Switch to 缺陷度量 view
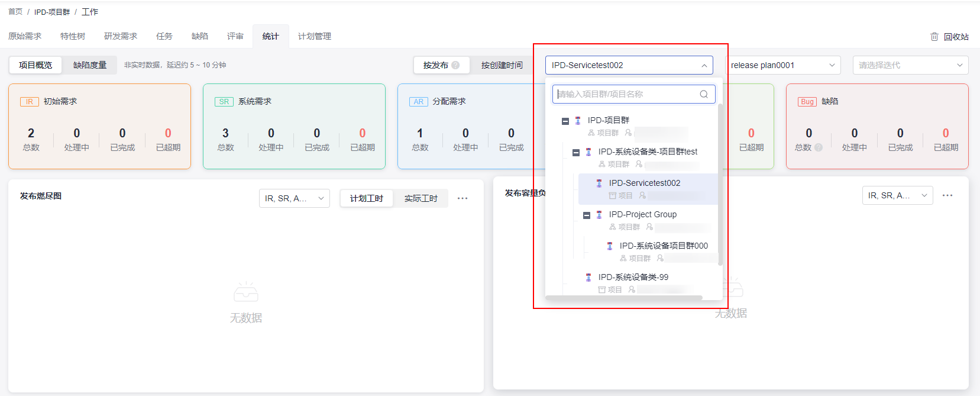The image size is (980, 396). pos(90,65)
